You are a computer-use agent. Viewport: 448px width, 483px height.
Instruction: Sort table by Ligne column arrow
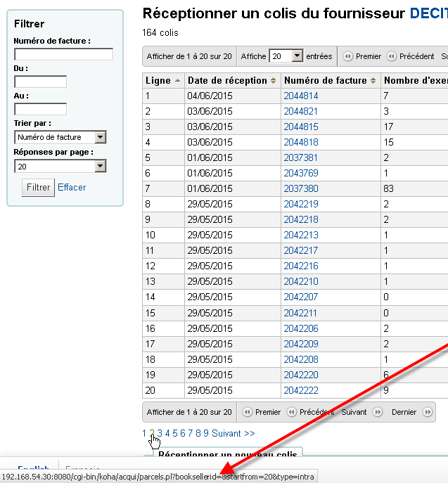(177, 81)
